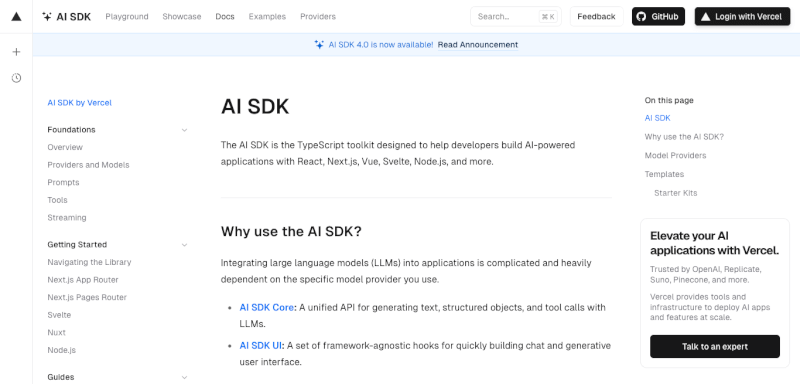Open the Examples nav item
800x384 pixels.
pos(267,16)
